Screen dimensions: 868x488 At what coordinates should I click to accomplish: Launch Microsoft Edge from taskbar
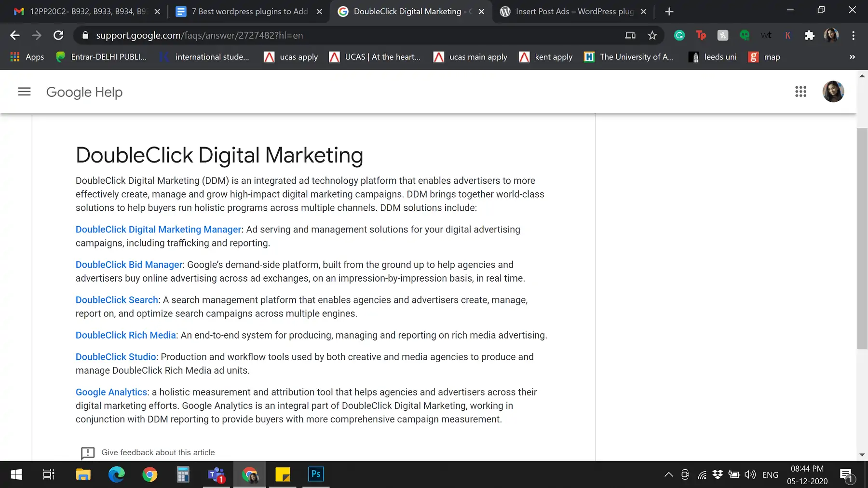pos(116,474)
